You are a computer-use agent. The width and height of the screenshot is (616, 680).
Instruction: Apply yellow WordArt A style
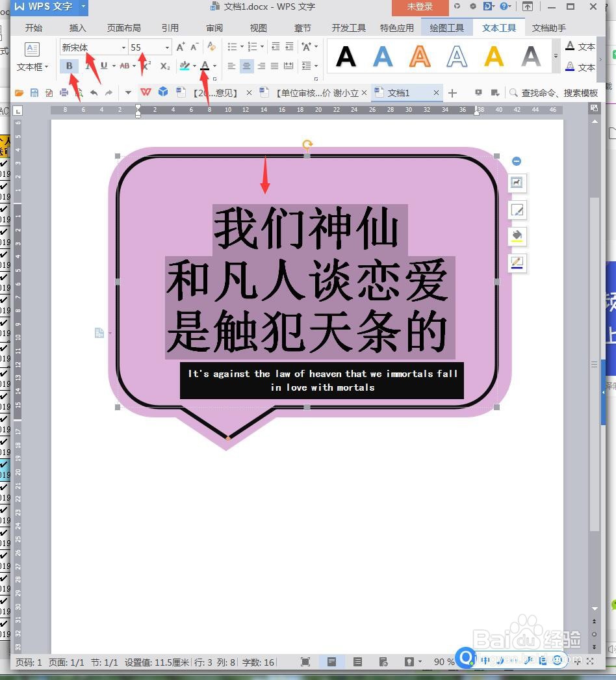tap(494, 57)
